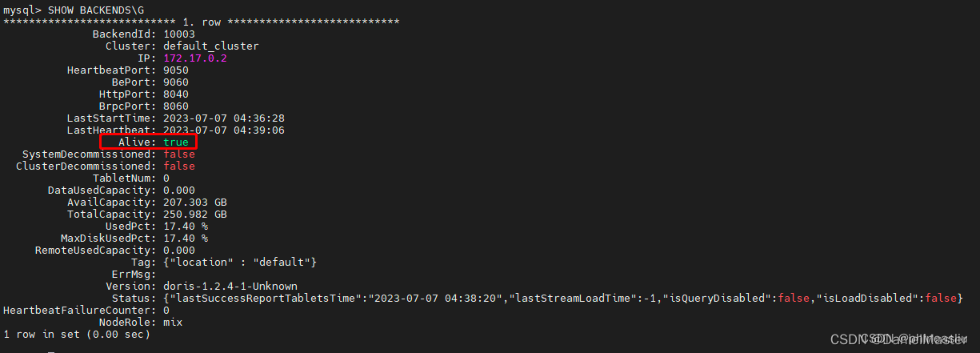Screen dimensions: 980x353
Task: Click the ClusterDecommissioned false value
Action: [x=178, y=166]
